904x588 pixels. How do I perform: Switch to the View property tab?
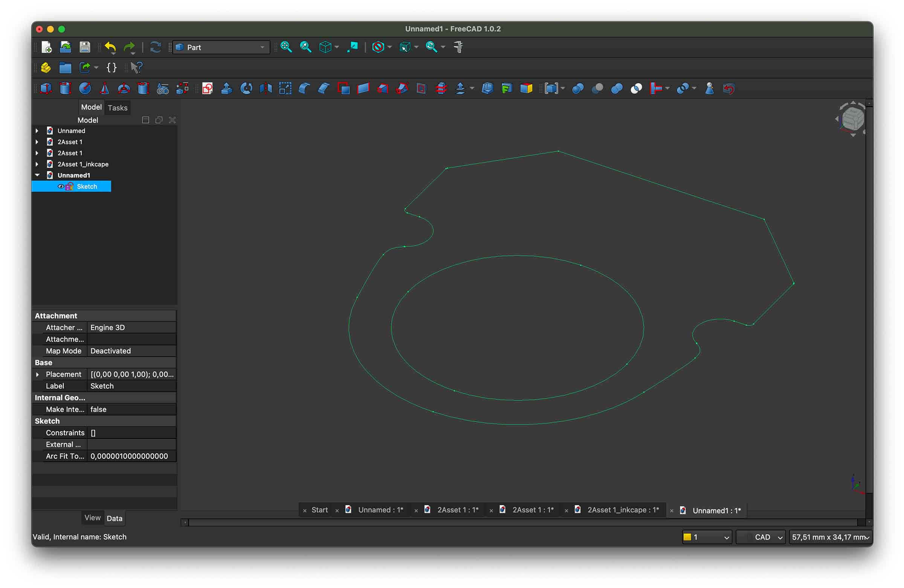92,518
